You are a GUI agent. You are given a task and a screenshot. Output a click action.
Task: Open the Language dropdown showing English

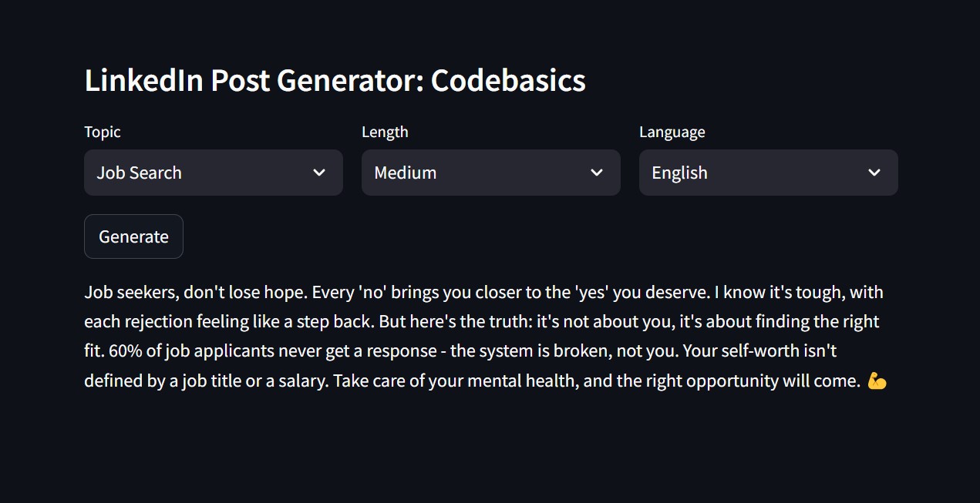(756, 173)
